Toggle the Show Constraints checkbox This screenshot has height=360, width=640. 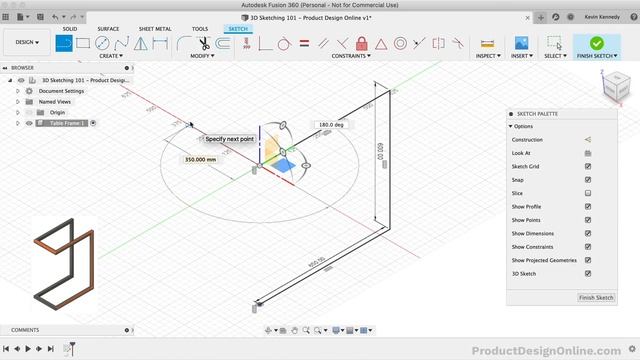coord(588,247)
